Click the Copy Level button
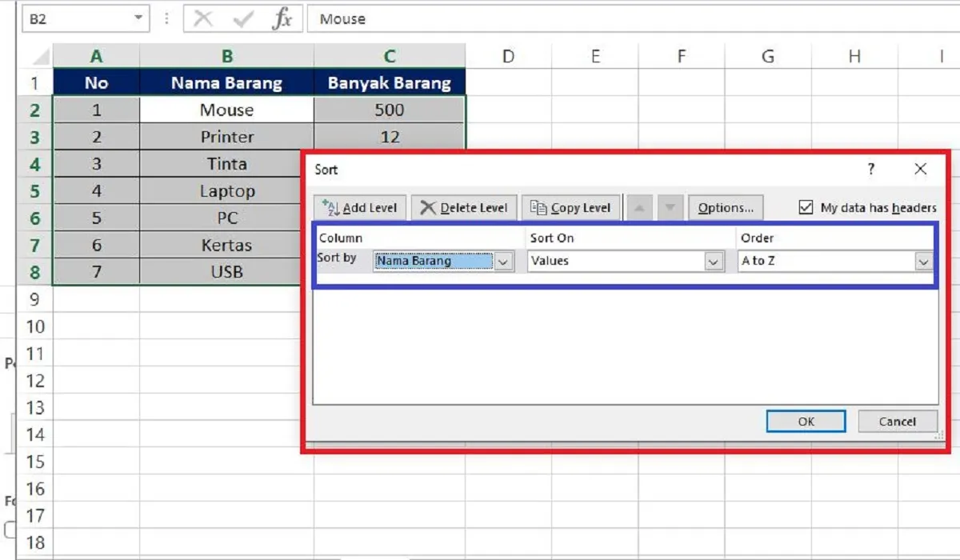Screen dimensions: 960x560 click(570, 208)
